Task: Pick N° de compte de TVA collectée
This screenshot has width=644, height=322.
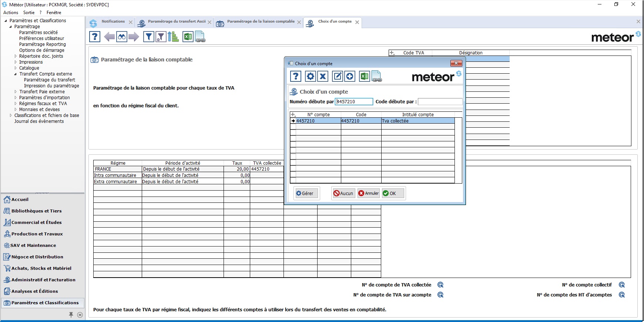Action: (440, 285)
